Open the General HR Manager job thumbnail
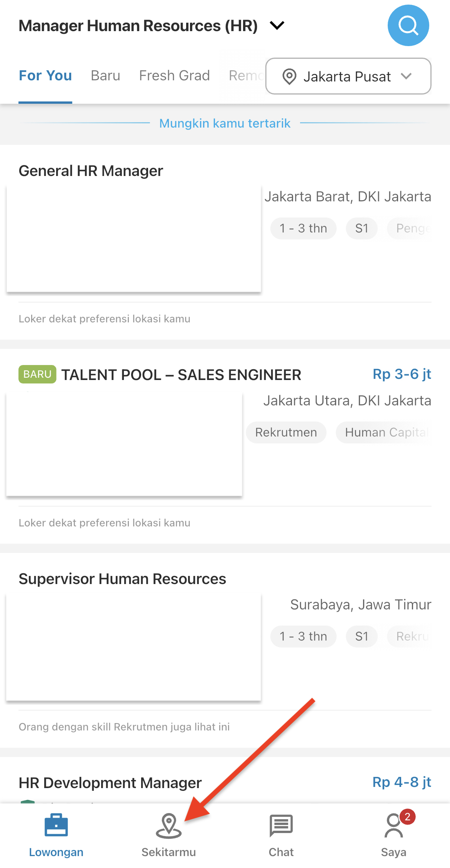 click(x=134, y=238)
